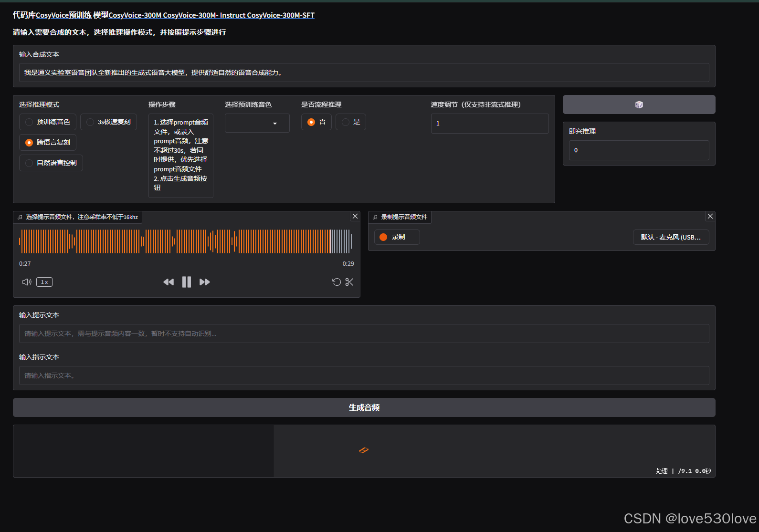Image resolution: width=759 pixels, height=532 pixels.
Task: Select the 预训练音色 inference mode
Action: (48, 122)
